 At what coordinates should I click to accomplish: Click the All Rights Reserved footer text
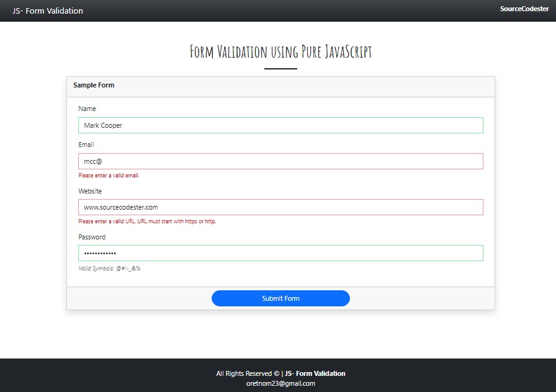tap(244, 373)
